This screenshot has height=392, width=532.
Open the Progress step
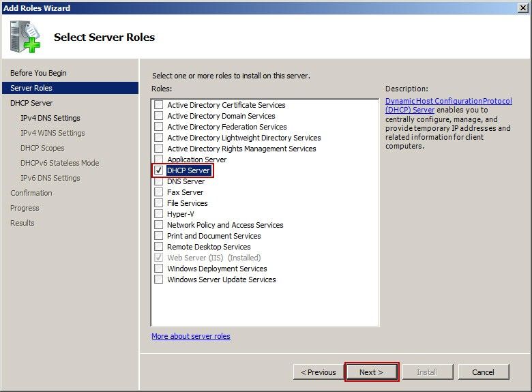tap(25, 208)
